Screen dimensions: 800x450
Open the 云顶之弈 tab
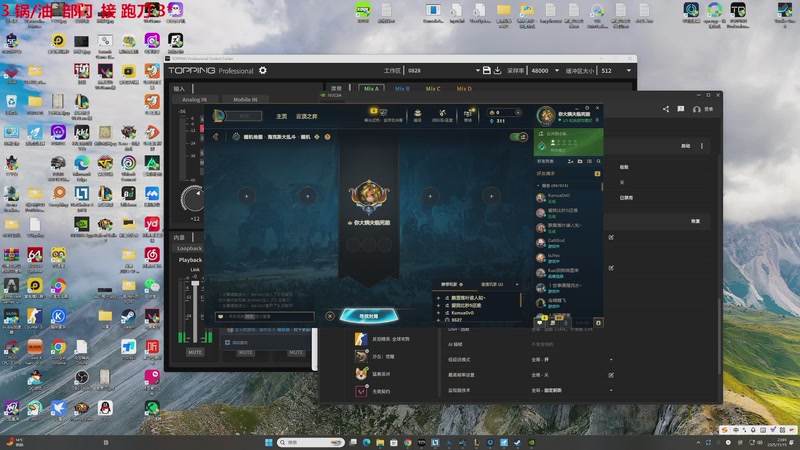307,116
